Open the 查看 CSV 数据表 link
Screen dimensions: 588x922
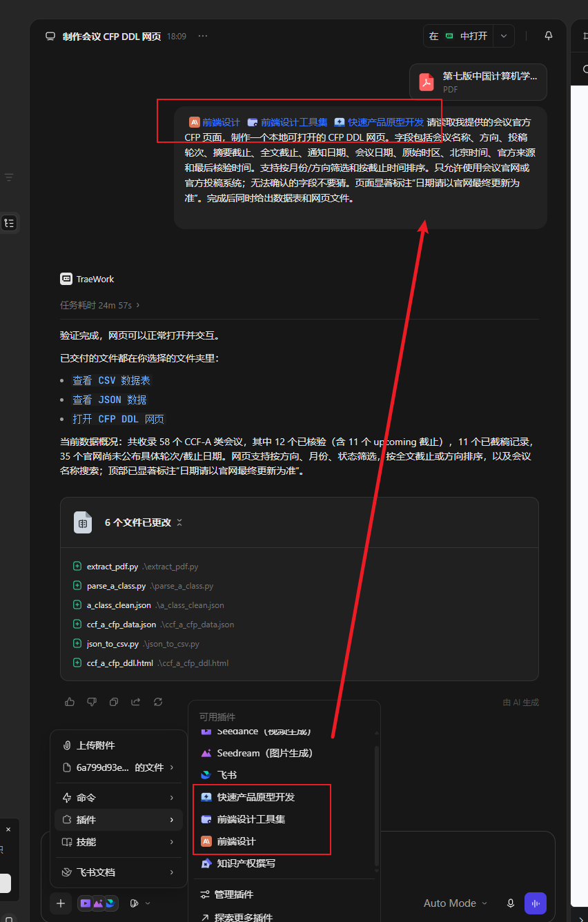pos(111,380)
